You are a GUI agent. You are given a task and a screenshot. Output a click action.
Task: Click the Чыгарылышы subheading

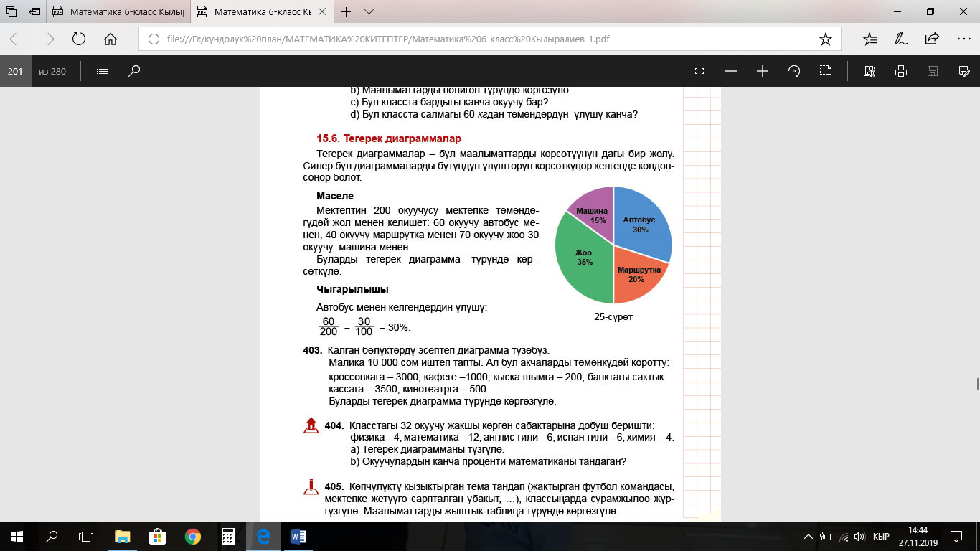tap(352, 289)
